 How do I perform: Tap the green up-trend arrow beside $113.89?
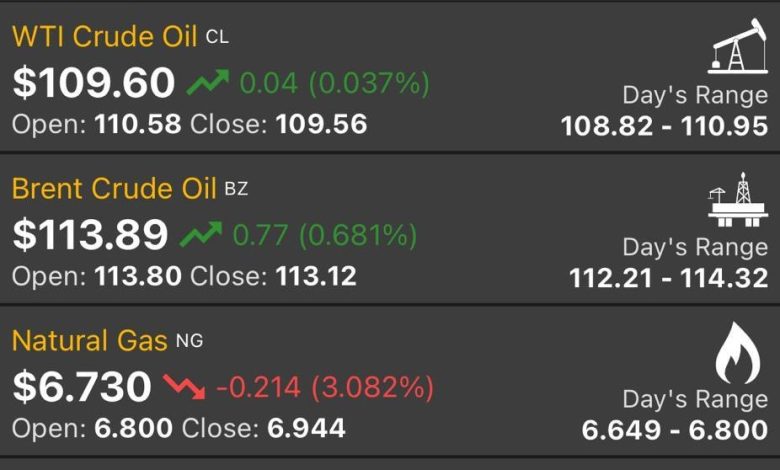click(201, 234)
